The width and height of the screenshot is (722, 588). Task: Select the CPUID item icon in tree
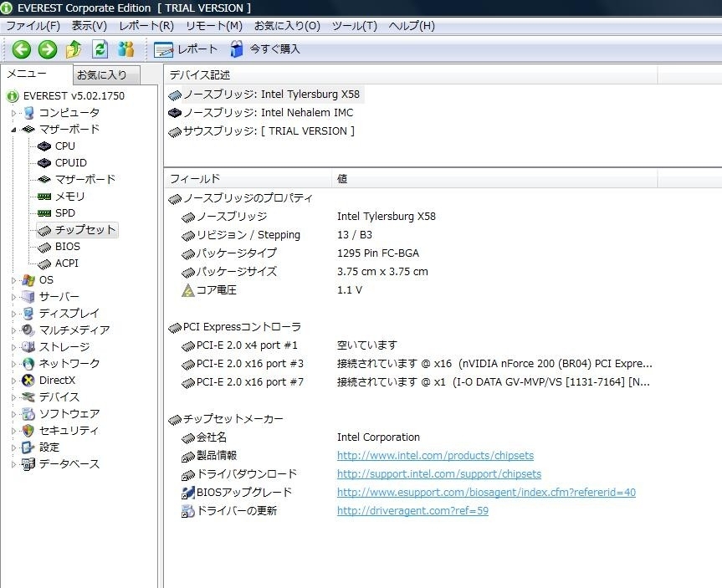(44, 163)
